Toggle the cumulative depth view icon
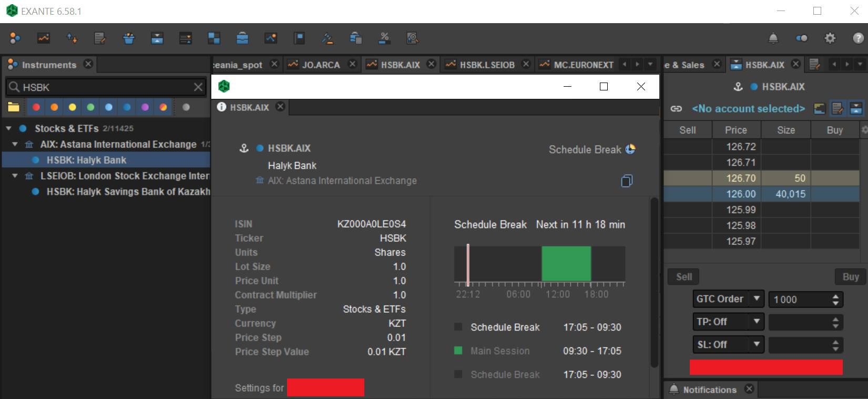868x399 pixels. [819, 109]
